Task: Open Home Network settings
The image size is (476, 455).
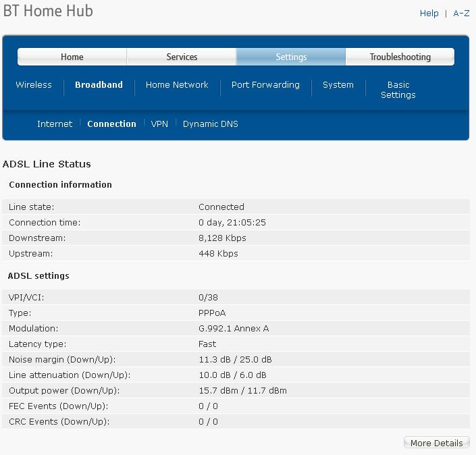Action: pos(177,84)
